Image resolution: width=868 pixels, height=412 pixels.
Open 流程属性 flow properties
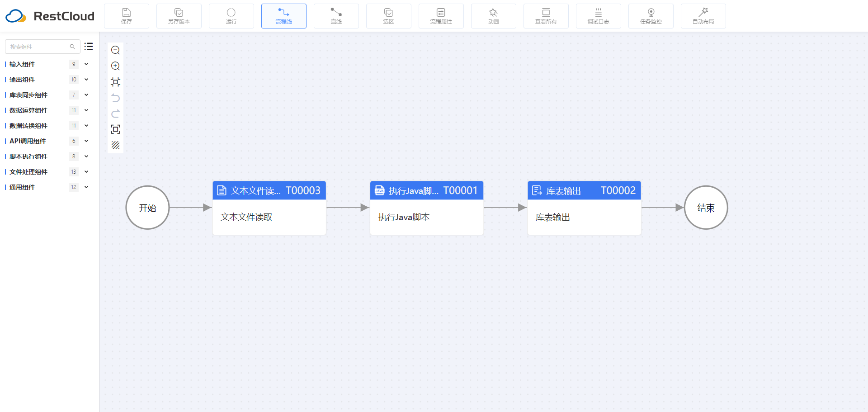pyautogui.click(x=441, y=16)
